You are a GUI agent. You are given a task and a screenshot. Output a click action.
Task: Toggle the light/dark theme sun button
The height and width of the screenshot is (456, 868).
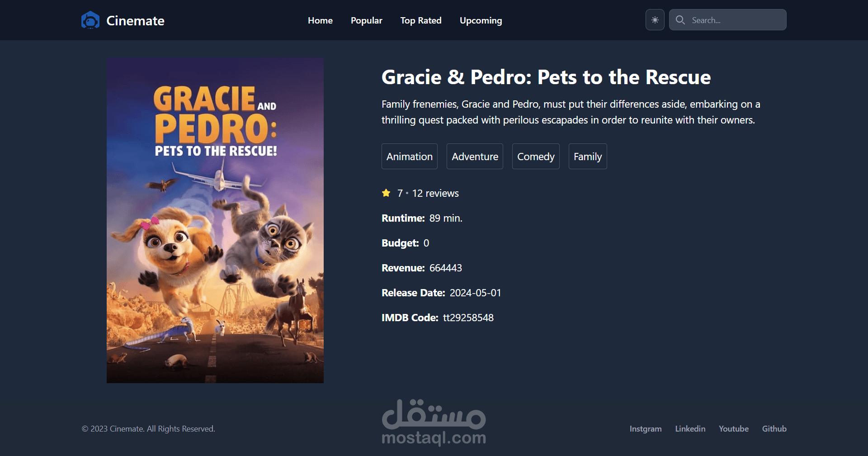pyautogui.click(x=655, y=20)
